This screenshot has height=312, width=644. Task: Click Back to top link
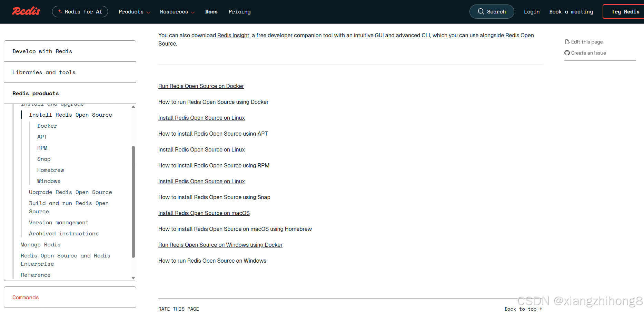(x=523, y=309)
